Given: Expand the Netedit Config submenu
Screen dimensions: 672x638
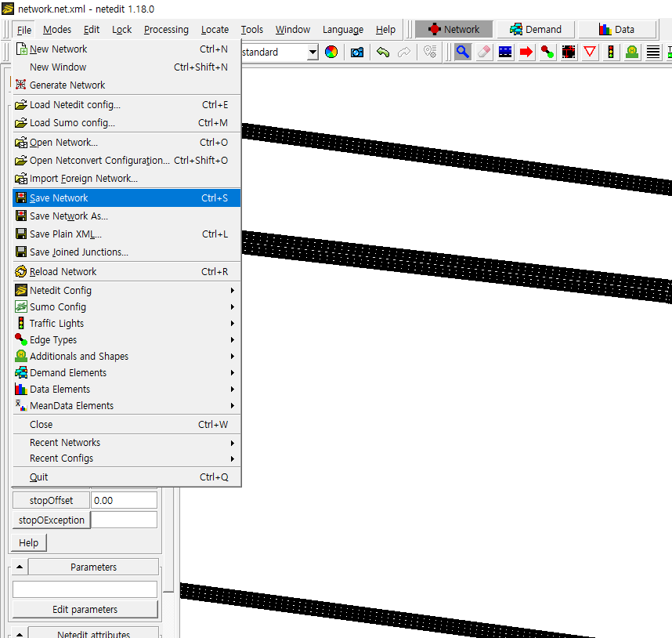Looking at the screenshot, I should click(127, 291).
